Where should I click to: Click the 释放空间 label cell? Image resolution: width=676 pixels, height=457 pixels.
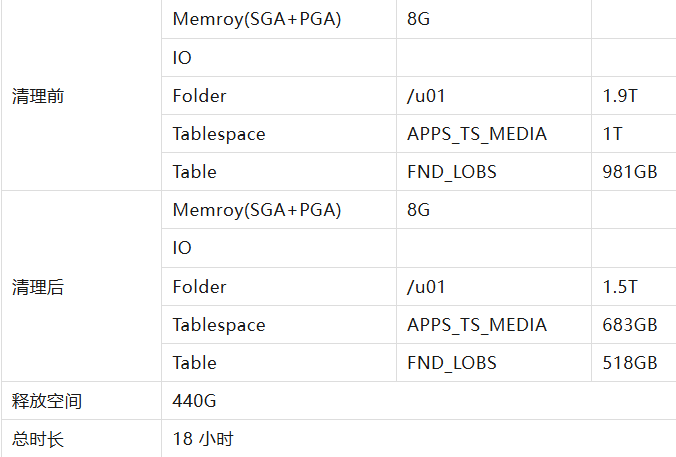click(47, 401)
